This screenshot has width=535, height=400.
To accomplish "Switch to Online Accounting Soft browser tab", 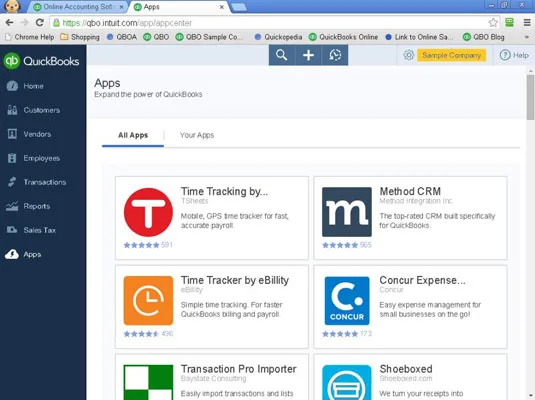I will tap(77, 7).
